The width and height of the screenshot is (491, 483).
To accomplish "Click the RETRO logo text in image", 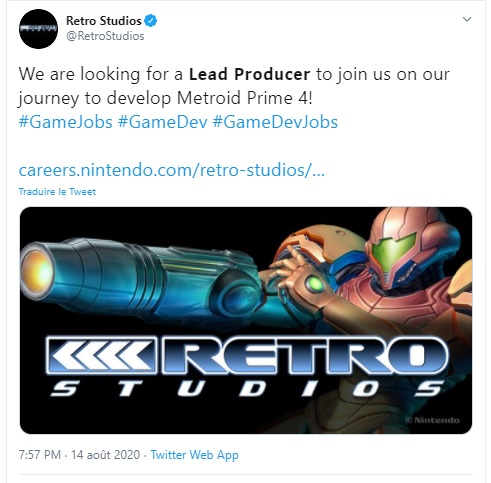I will point(305,355).
